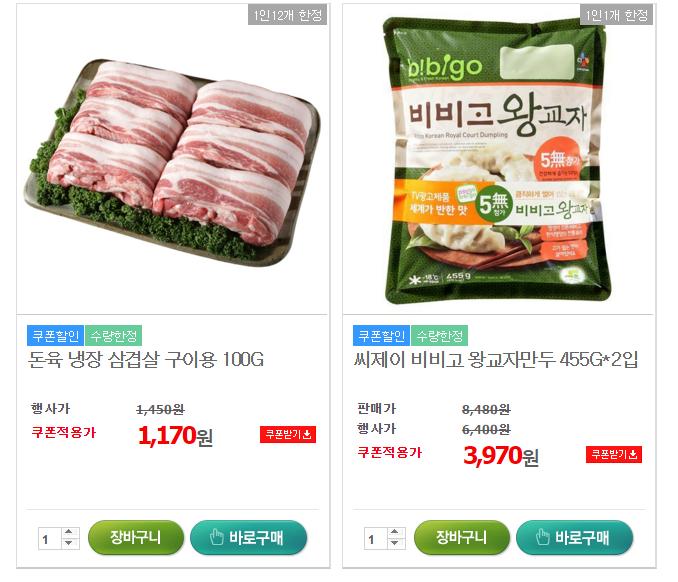Click 수량한정 badge on Bibigo dumpling item
This screenshot has height=582, width=678.
click(440, 336)
